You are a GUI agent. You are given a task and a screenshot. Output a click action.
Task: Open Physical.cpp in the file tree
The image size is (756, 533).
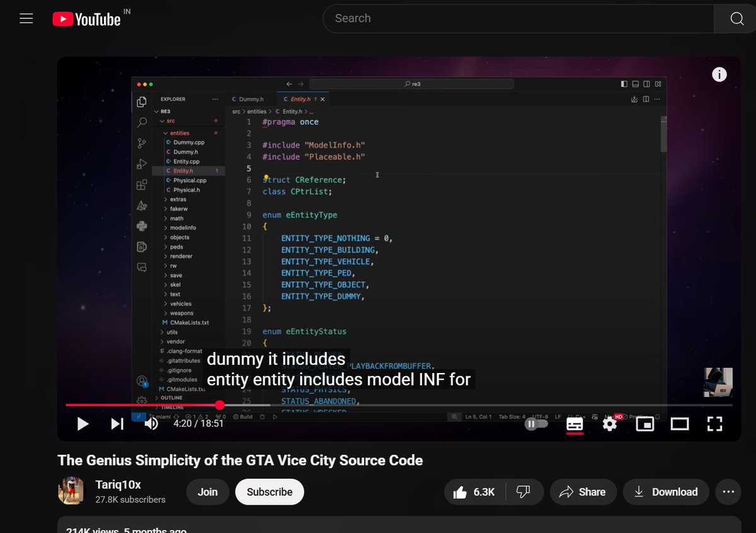[x=190, y=180]
